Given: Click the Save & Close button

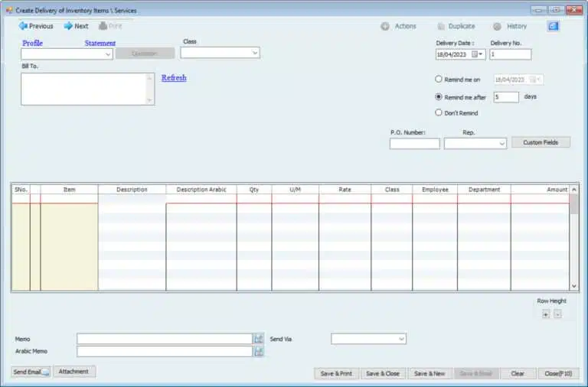Looking at the screenshot, I should coord(383,373).
